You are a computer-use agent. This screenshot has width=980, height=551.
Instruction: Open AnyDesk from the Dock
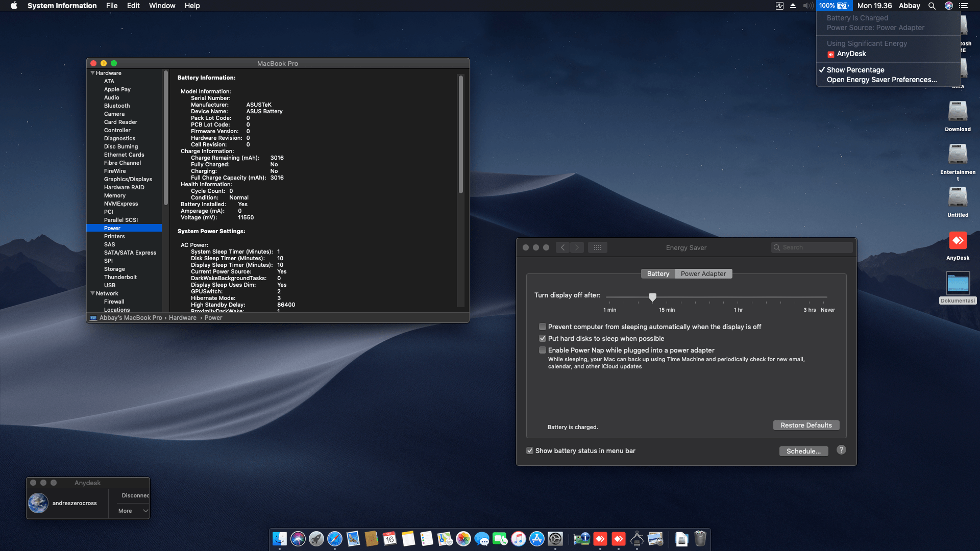(600, 539)
